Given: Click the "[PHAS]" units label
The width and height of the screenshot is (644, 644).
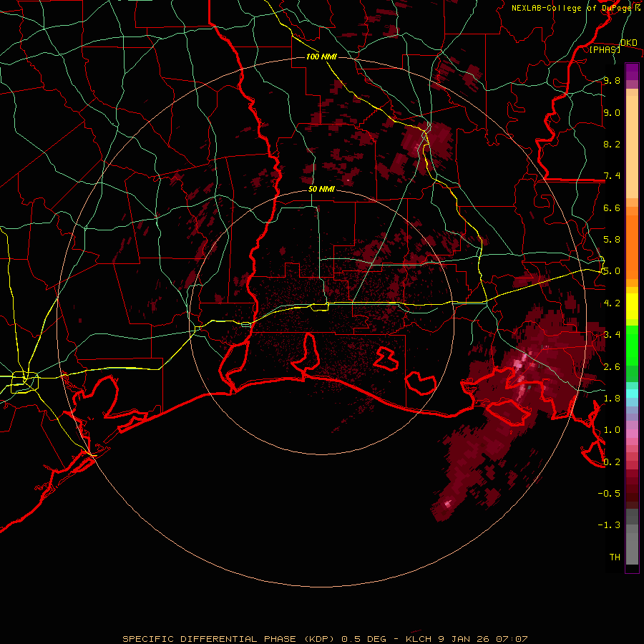Looking at the screenshot, I should point(605,50).
